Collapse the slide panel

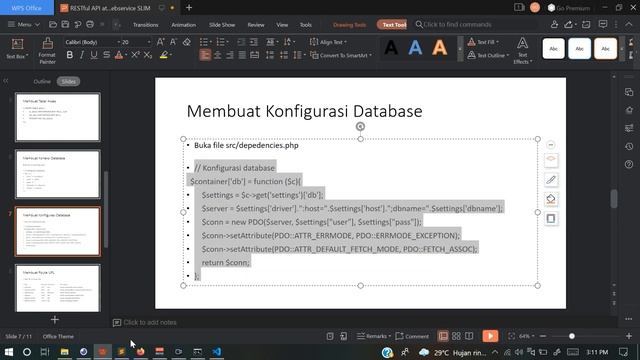(6, 81)
